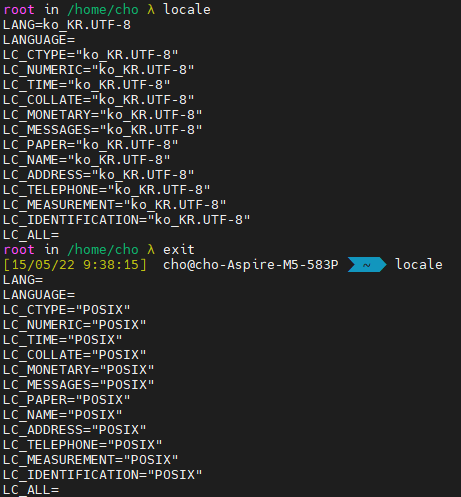Click the yellow lambda symbol on first line
Image resolution: width=461 pixels, height=497 pixels.
point(151,10)
